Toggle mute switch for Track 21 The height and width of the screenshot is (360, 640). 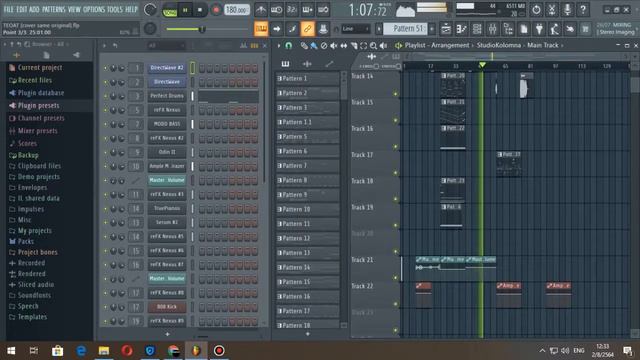point(395,278)
